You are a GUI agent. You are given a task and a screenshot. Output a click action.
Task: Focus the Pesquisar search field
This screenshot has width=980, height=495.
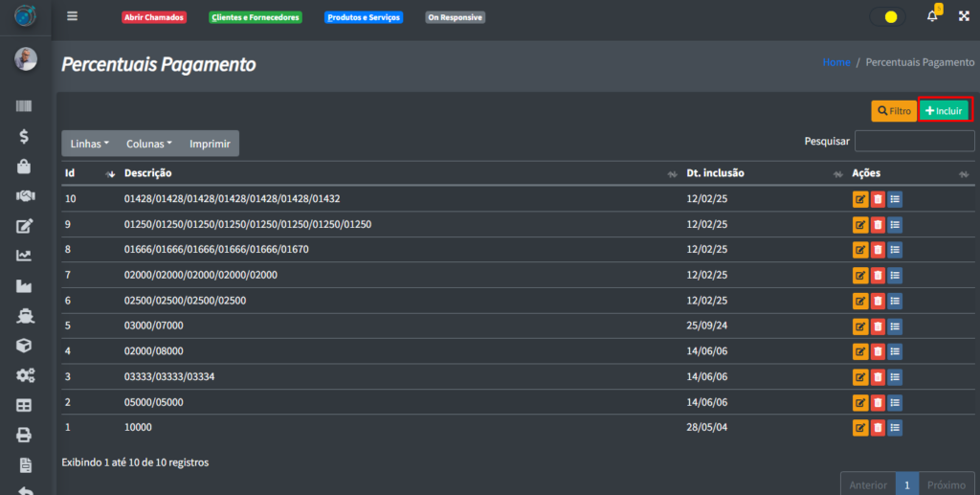(x=914, y=141)
